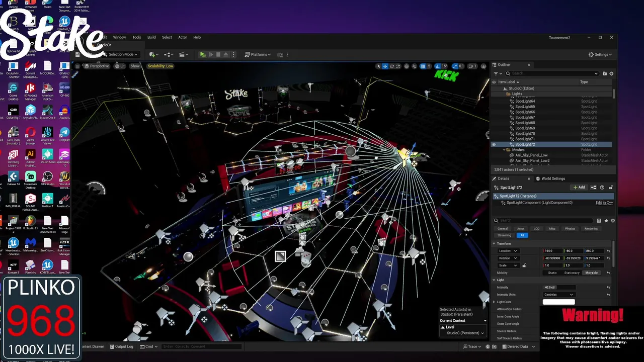This screenshot has width=644, height=362.
Task: Open the Actor menu
Action: [x=183, y=37]
